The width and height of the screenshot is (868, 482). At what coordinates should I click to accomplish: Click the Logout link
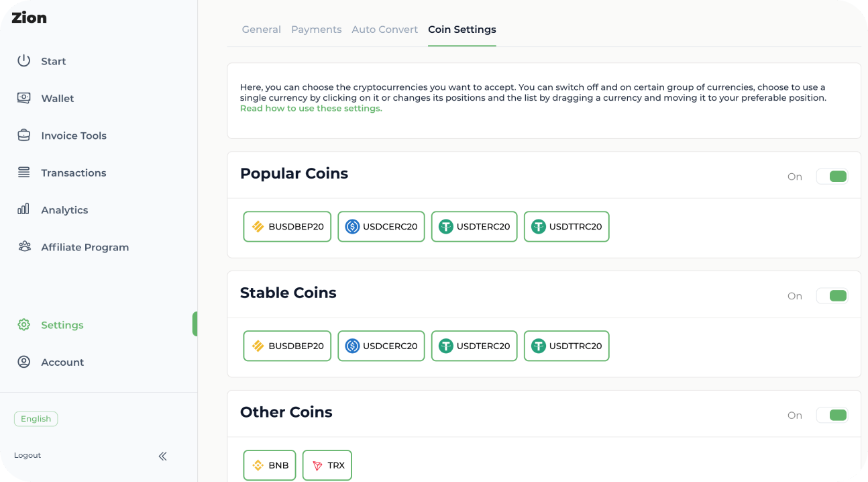click(x=28, y=455)
